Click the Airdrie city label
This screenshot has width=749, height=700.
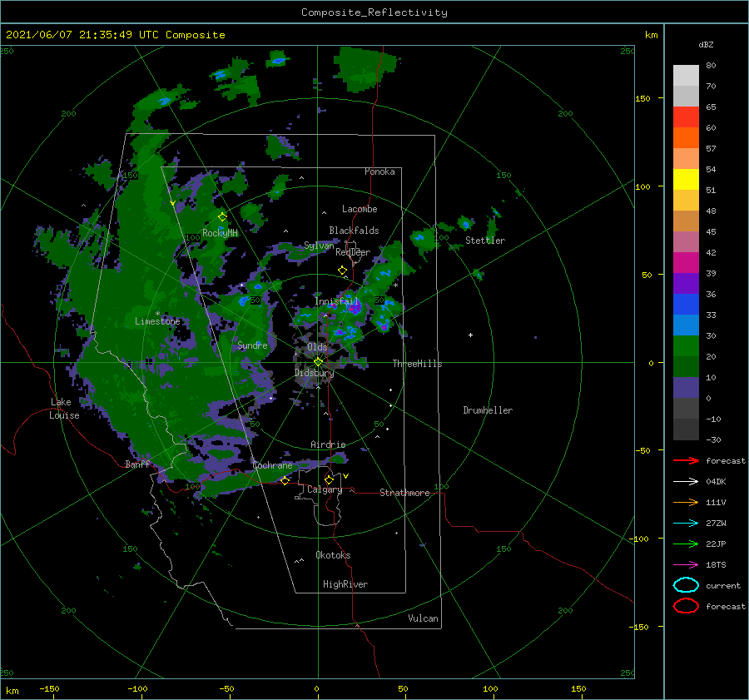328,444
